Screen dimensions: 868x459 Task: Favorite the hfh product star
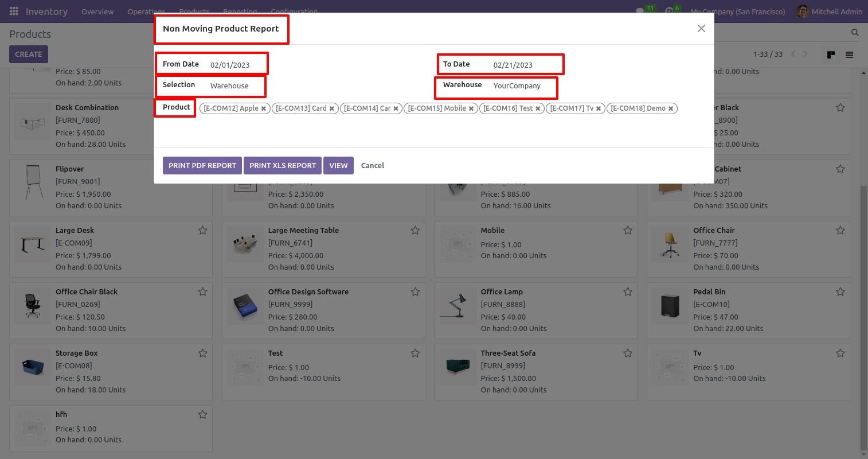[203, 414]
